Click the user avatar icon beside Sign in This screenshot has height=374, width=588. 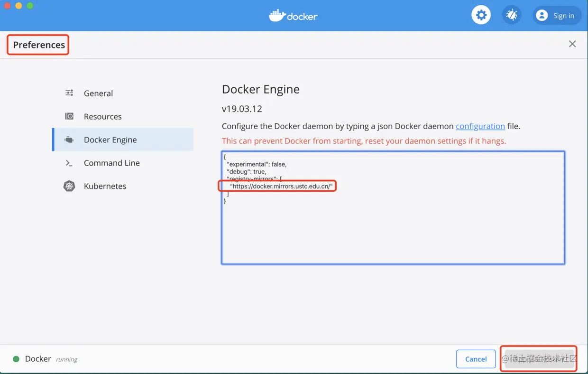pyautogui.click(x=542, y=16)
